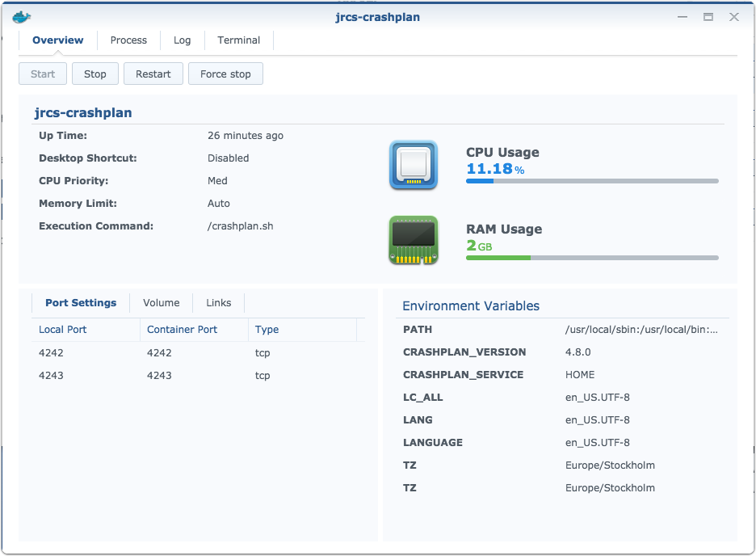Click the jrcs-crashplan section heading
The image size is (756, 556).
click(x=83, y=113)
